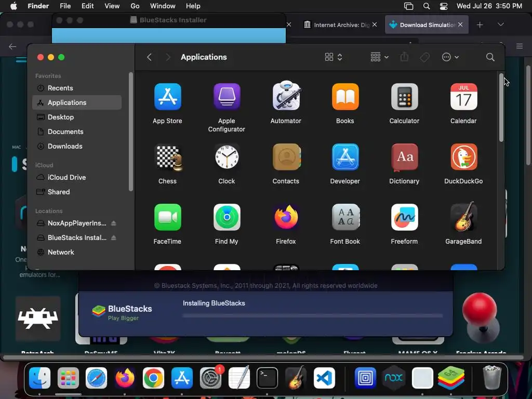Open the Nox app from the Dock
The height and width of the screenshot is (399, 532).
(x=394, y=378)
